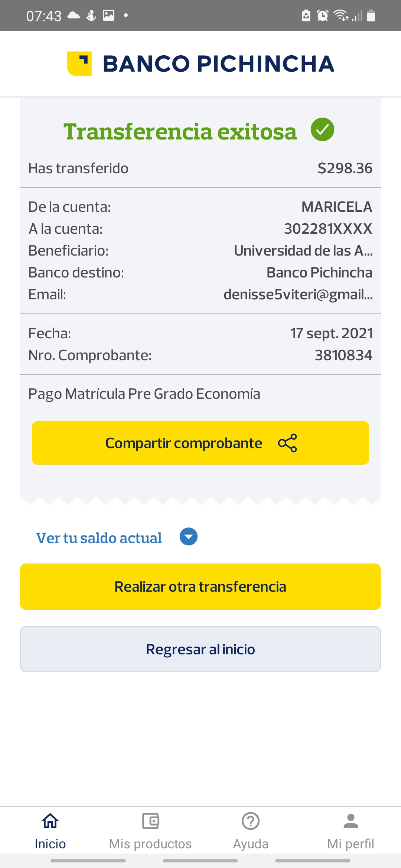Viewport: 401px width, 868px height.
Task: Switch to the Mis productos tab label
Action: [150, 844]
